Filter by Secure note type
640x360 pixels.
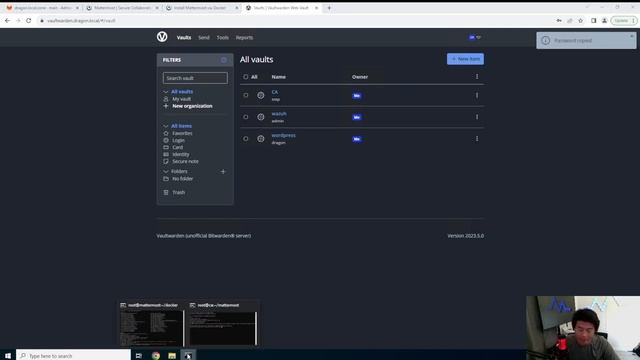(185, 162)
